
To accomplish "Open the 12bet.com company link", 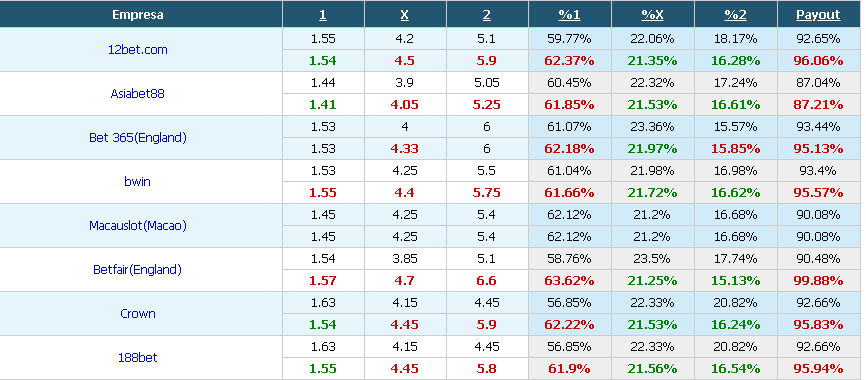I will click(138, 50).
